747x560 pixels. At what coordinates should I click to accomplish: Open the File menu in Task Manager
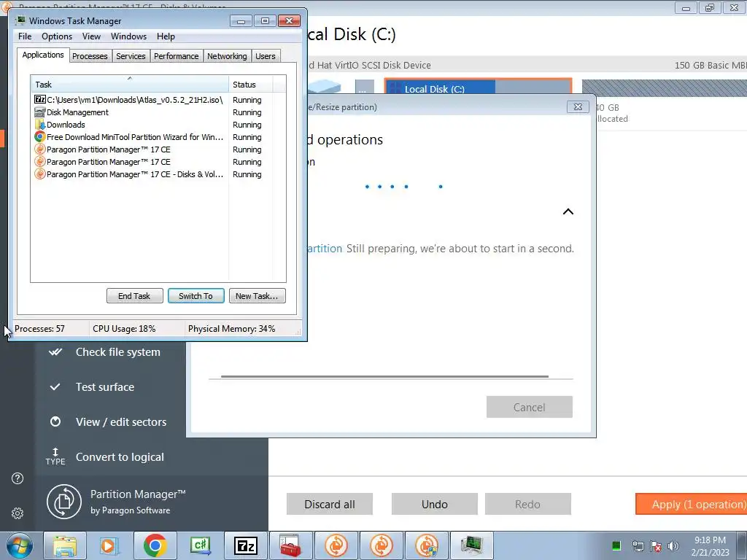click(x=25, y=36)
